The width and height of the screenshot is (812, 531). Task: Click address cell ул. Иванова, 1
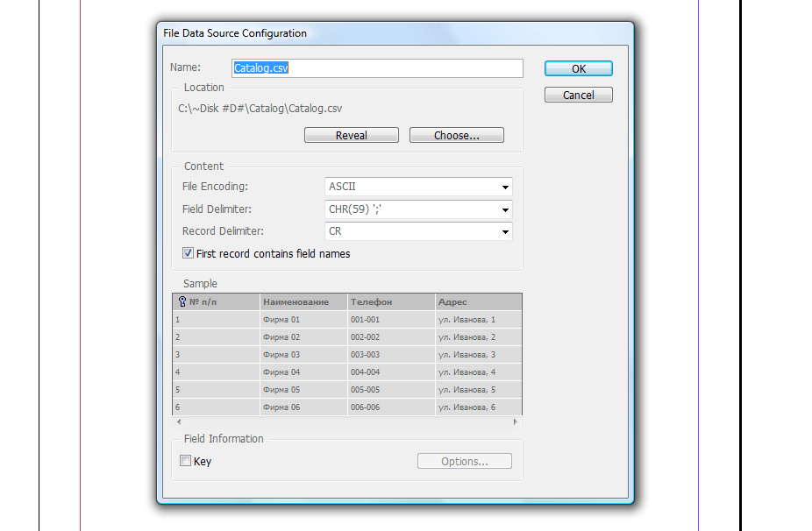tap(479, 319)
